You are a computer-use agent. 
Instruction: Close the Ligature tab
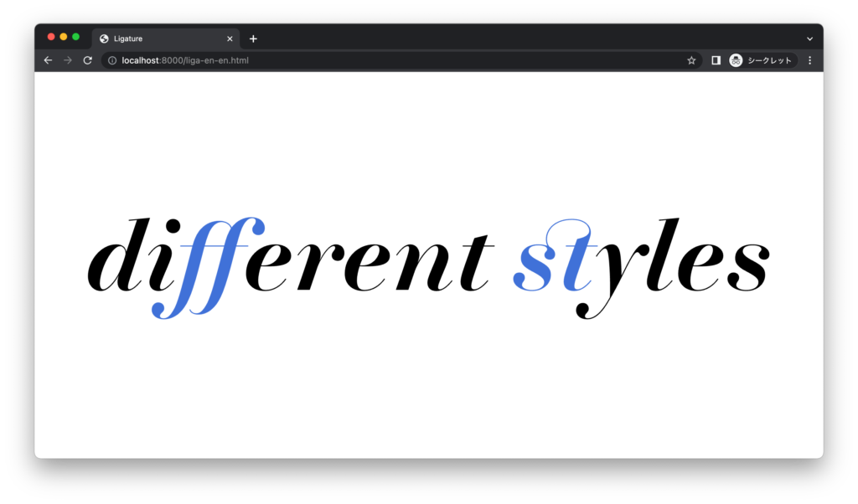pos(230,39)
